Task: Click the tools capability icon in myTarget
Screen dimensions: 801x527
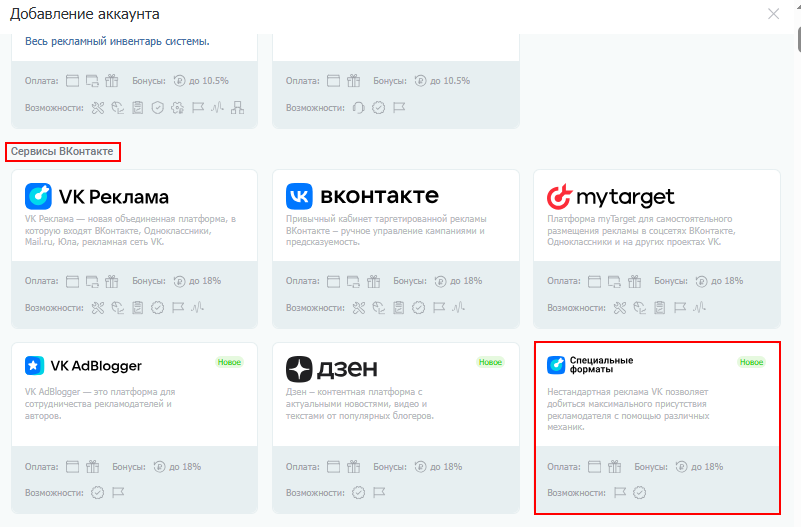Action: point(620,308)
